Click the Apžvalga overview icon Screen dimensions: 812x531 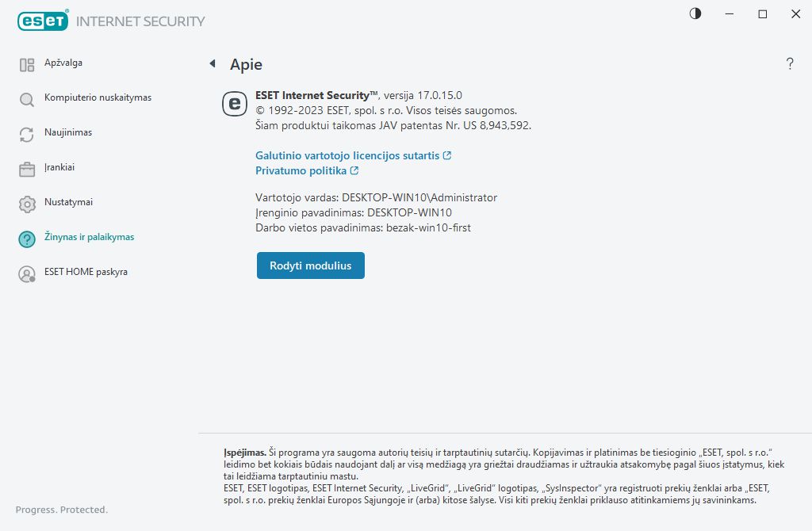pos(27,65)
